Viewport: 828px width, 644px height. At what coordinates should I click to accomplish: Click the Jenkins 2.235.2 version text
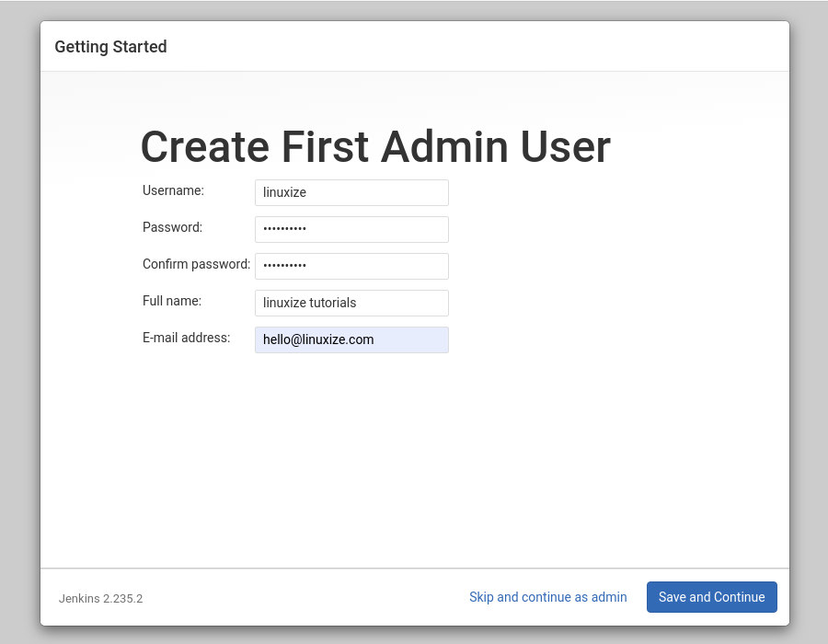[101, 599]
